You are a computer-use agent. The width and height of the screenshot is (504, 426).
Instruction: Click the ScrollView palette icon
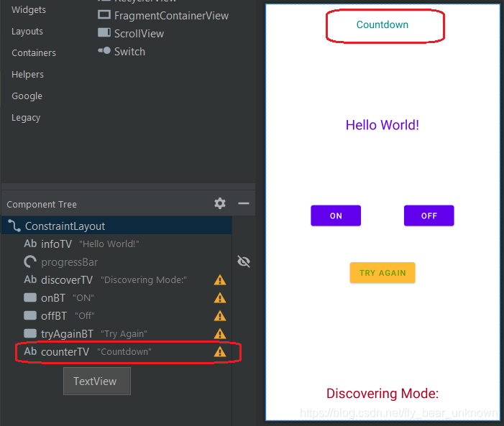(x=104, y=32)
